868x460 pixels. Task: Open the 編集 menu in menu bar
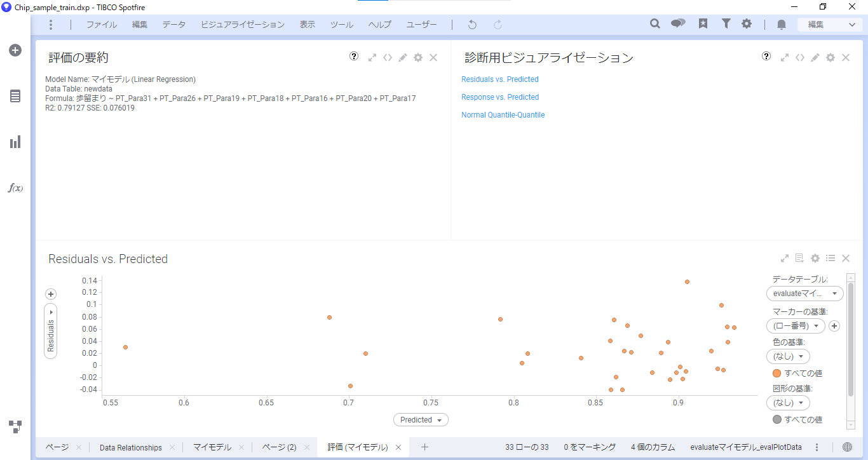coord(140,25)
